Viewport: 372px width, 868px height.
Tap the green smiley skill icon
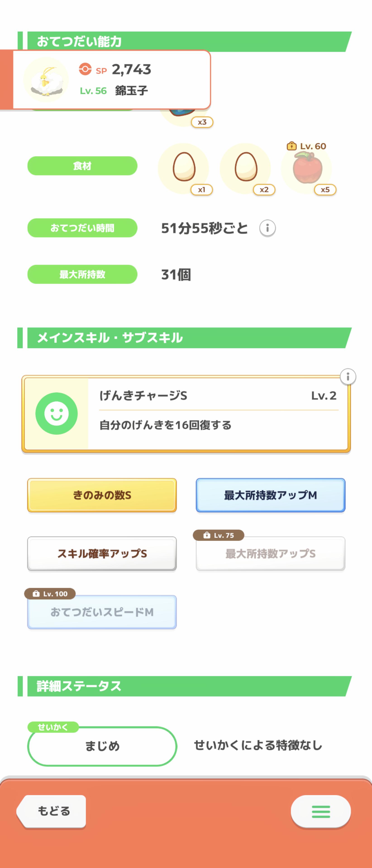pyautogui.click(x=56, y=413)
